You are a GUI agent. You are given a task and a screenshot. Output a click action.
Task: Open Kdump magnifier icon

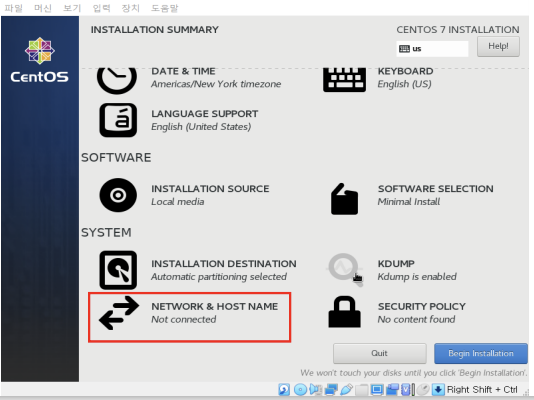[x=345, y=269]
